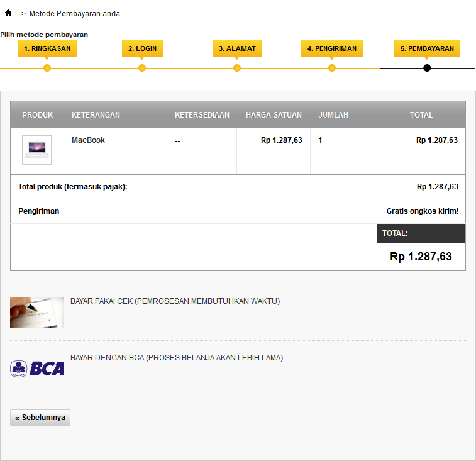The height and width of the screenshot is (461, 476).
Task: Choose Bayar Dengan BCA payment link
Action: (177, 358)
